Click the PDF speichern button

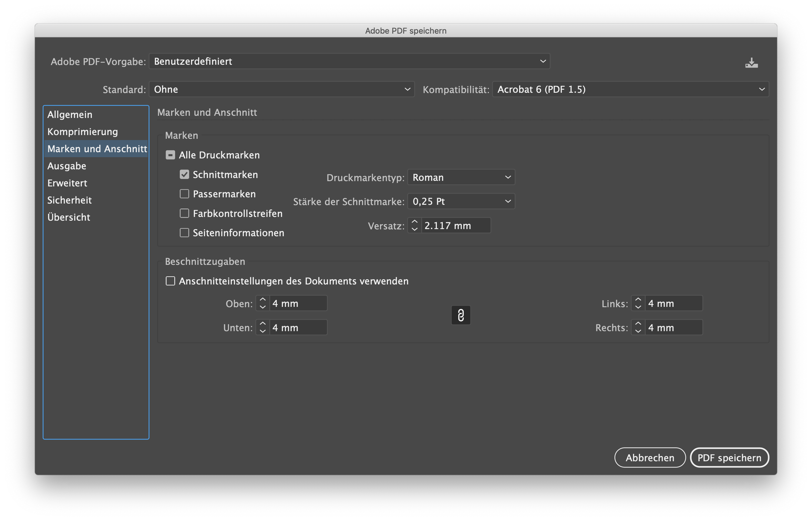tap(729, 458)
